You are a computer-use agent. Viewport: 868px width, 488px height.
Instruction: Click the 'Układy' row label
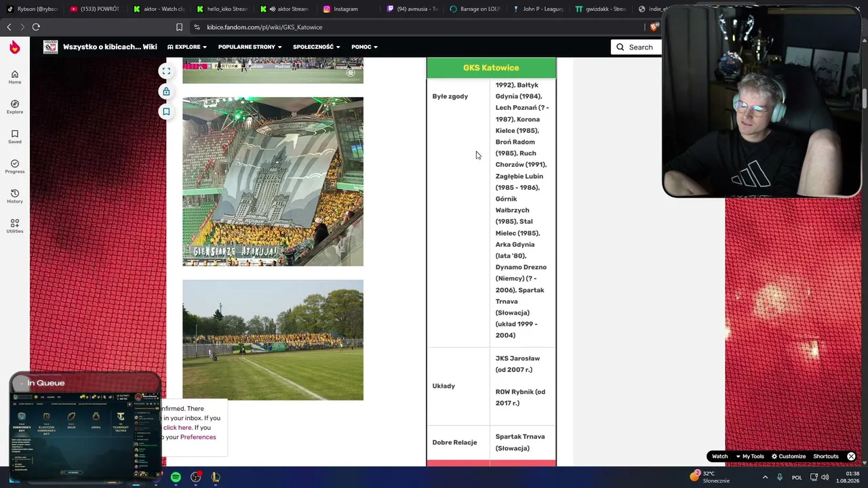443,386
